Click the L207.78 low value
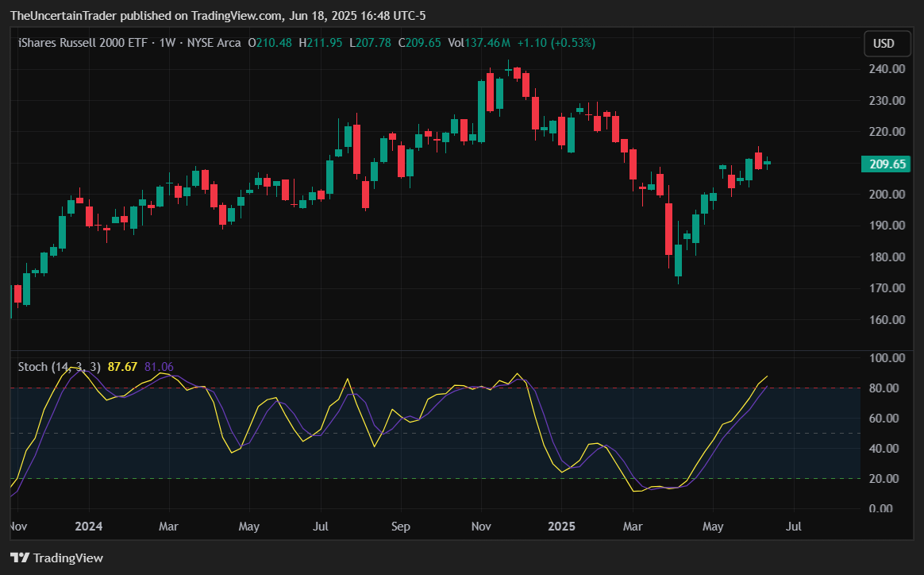Screen dimensions: 924x575 [x=370, y=43]
